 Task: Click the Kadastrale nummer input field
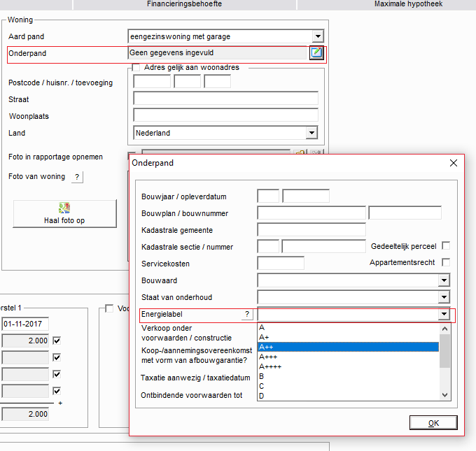coord(324,246)
